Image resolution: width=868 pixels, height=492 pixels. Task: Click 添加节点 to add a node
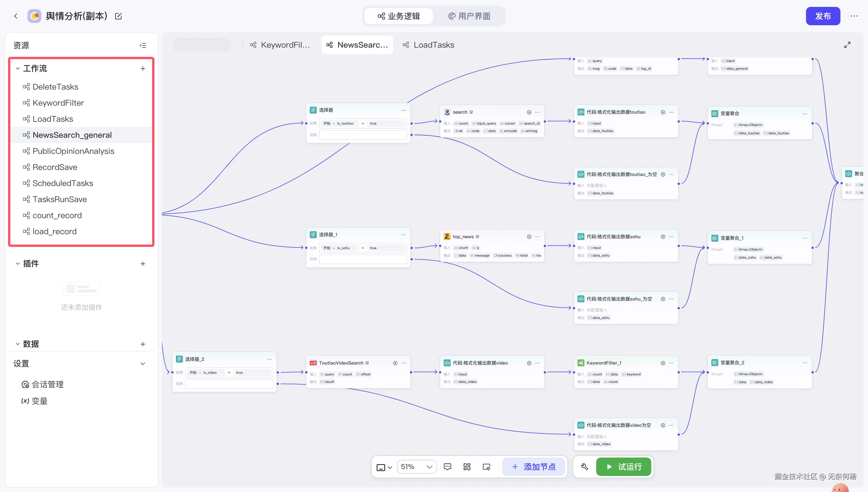[x=534, y=467]
